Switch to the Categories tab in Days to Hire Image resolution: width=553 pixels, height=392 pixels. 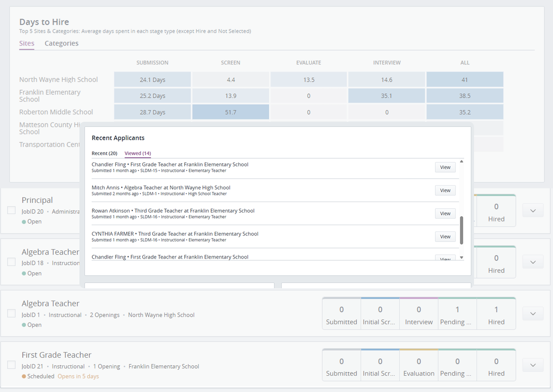[61, 43]
